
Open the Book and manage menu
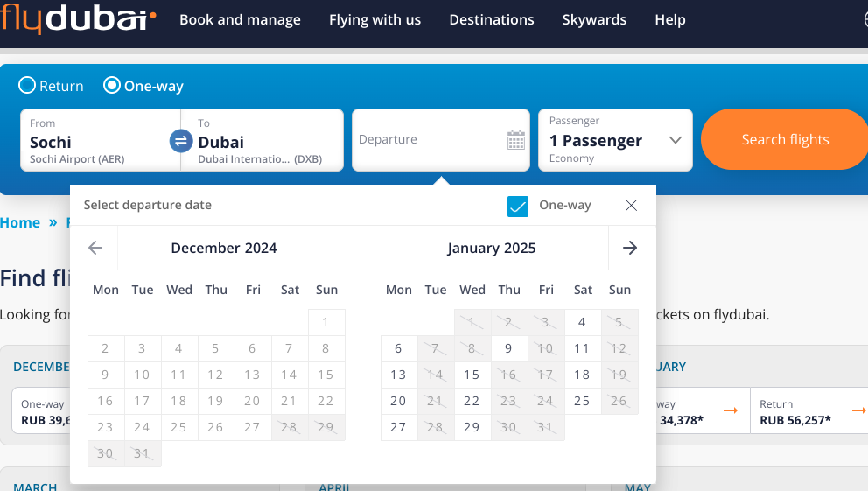pos(241,20)
